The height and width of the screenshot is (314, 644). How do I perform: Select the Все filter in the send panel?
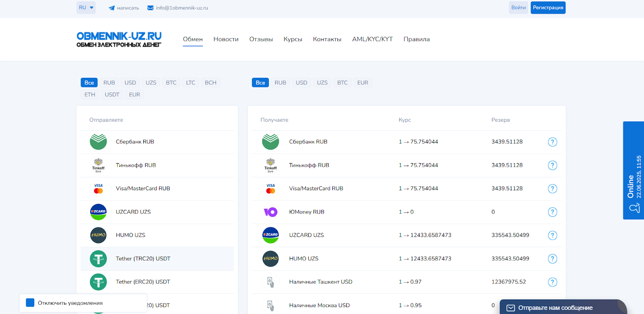89,83
